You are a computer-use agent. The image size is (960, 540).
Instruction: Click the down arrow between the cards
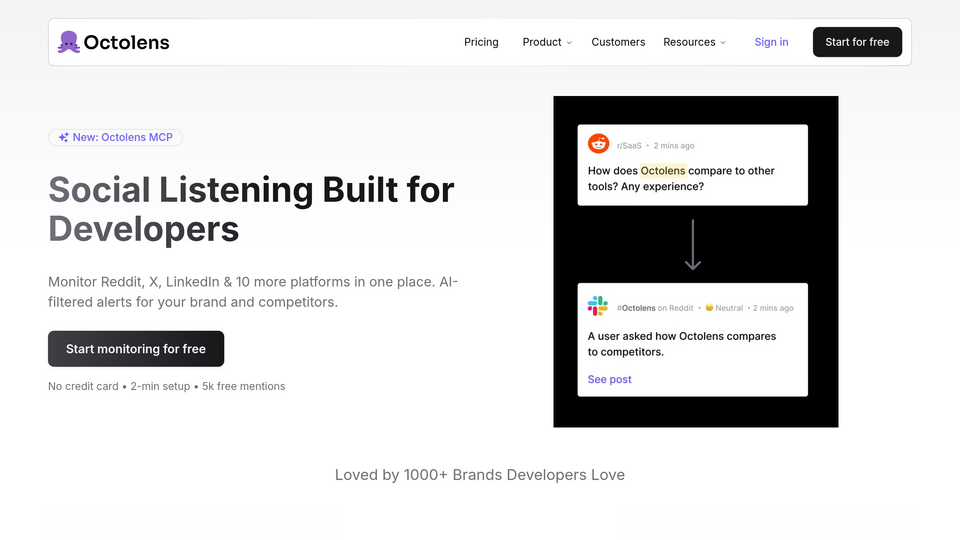[x=692, y=245]
